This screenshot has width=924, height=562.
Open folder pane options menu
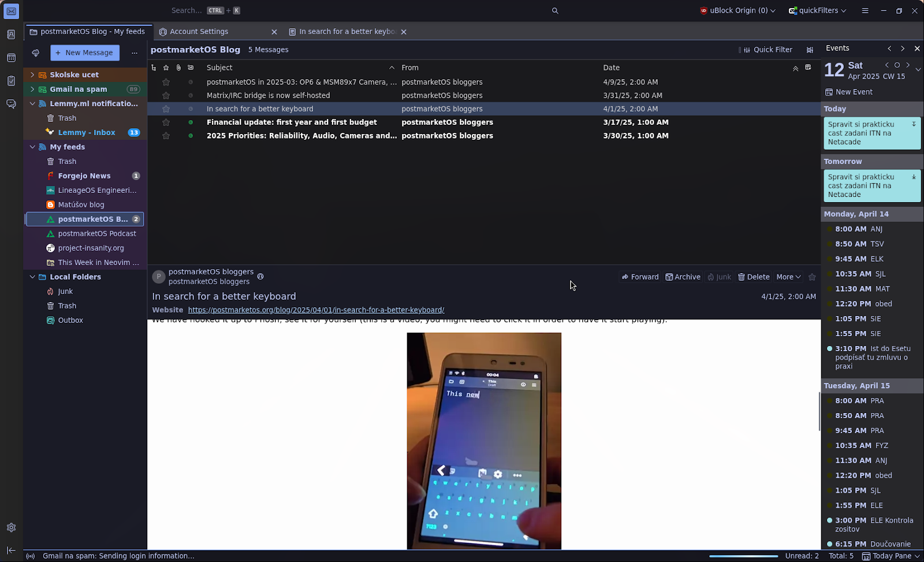[135, 53]
